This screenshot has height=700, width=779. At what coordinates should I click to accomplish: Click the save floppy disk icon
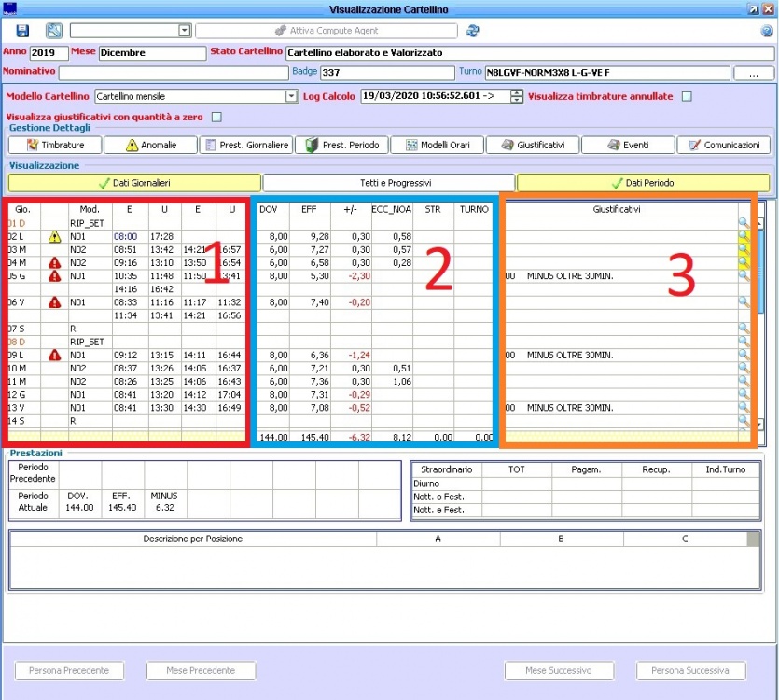point(22,31)
